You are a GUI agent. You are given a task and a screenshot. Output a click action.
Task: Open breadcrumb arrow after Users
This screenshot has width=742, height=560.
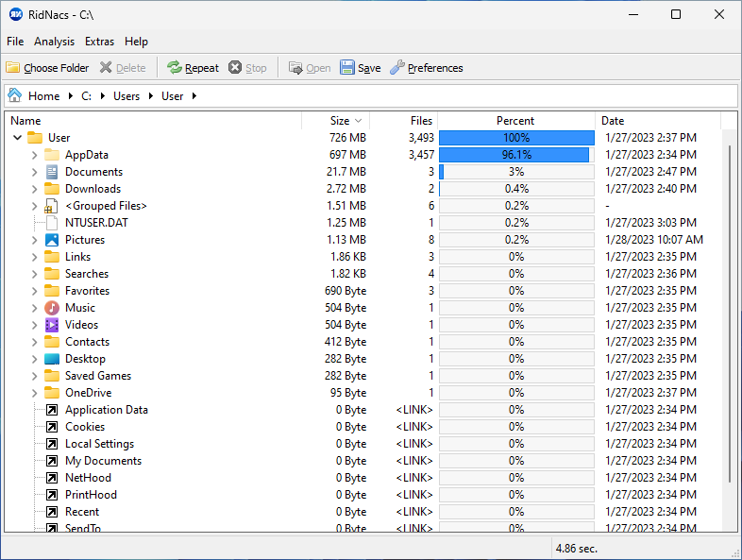pos(151,96)
